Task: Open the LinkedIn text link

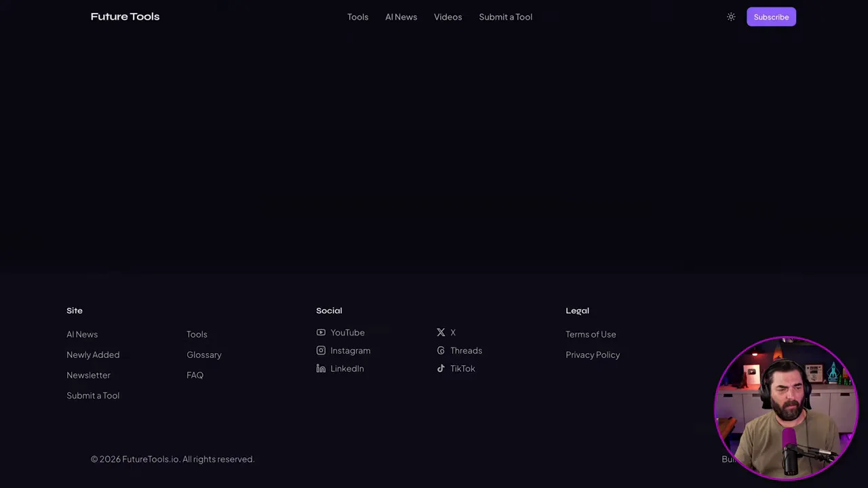Action: click(x=347, y=369)
